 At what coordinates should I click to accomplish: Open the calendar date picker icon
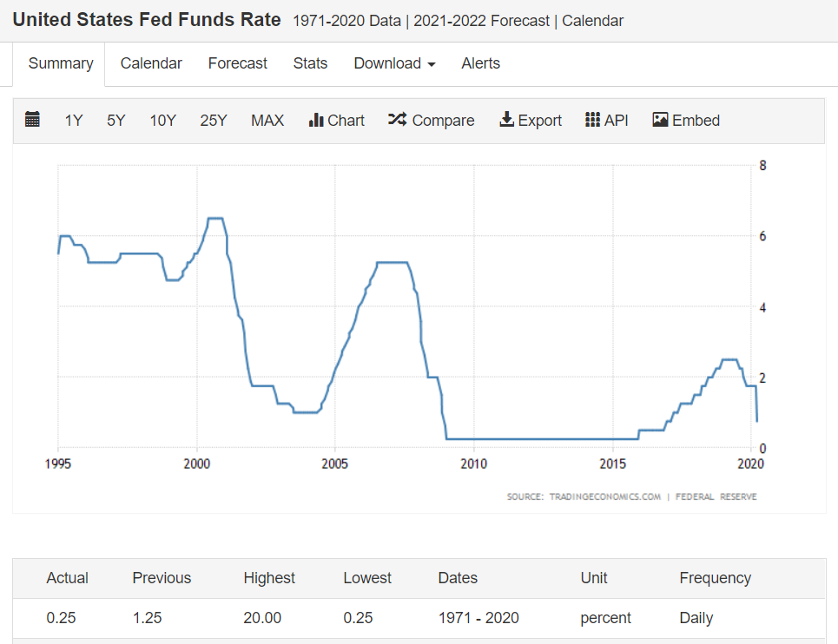pyautogui.click(x=33, y=120)
